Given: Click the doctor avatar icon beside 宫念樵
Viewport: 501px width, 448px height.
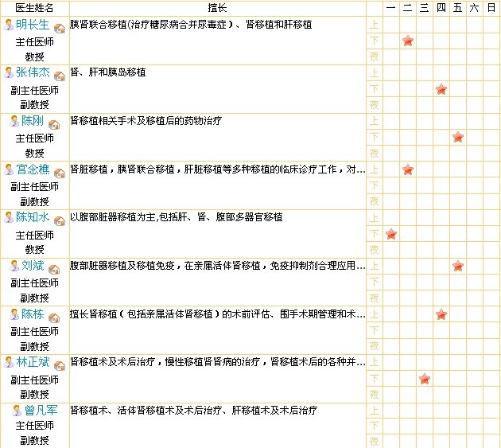Looking at the screenshot, I should 9,169.
